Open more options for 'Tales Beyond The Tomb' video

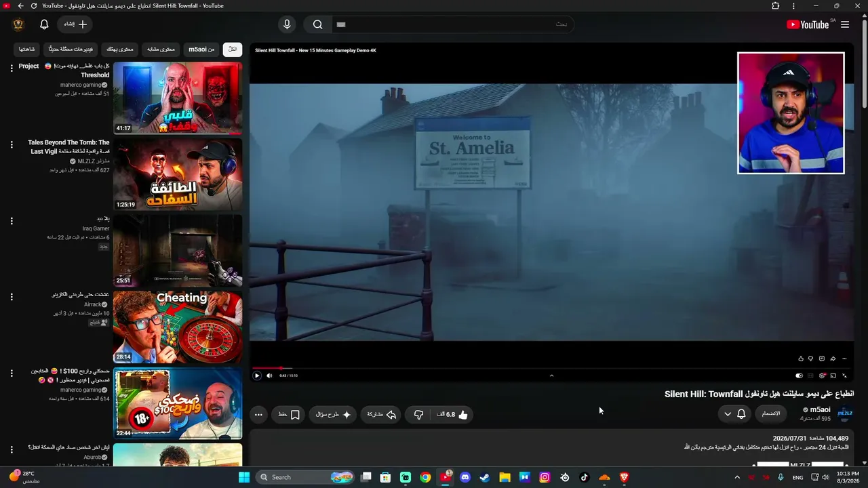click(12, 144)
